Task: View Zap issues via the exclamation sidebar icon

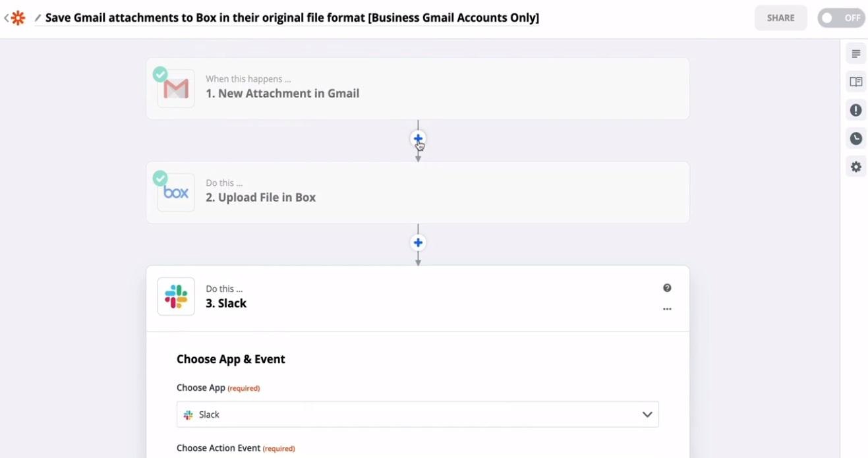Action: tap(855, 109)
